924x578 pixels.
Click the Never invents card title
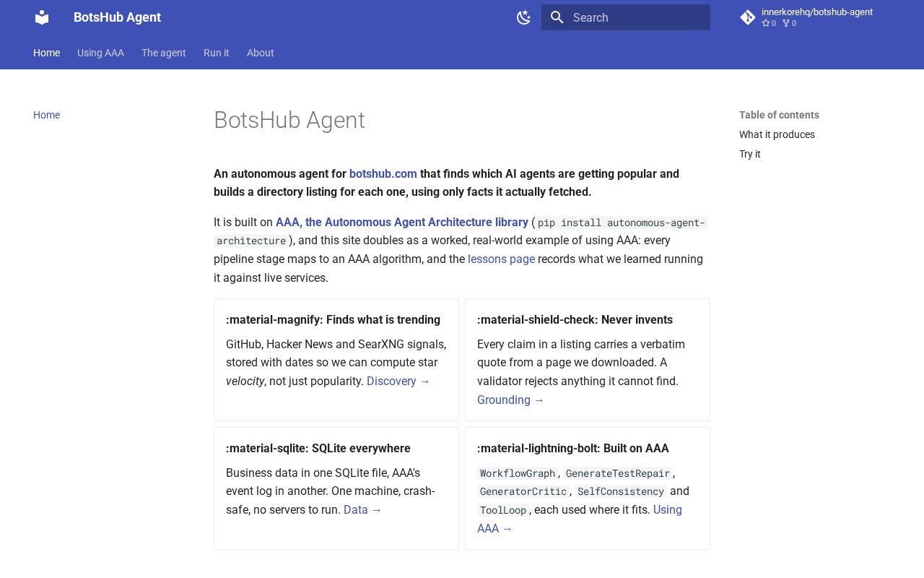coord(575,319)
